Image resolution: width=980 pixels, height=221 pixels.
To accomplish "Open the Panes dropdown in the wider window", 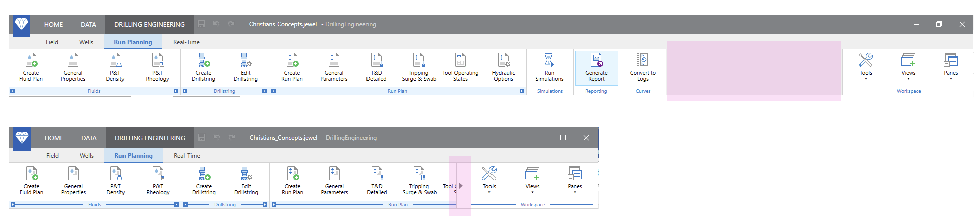I will click(951, 67).
